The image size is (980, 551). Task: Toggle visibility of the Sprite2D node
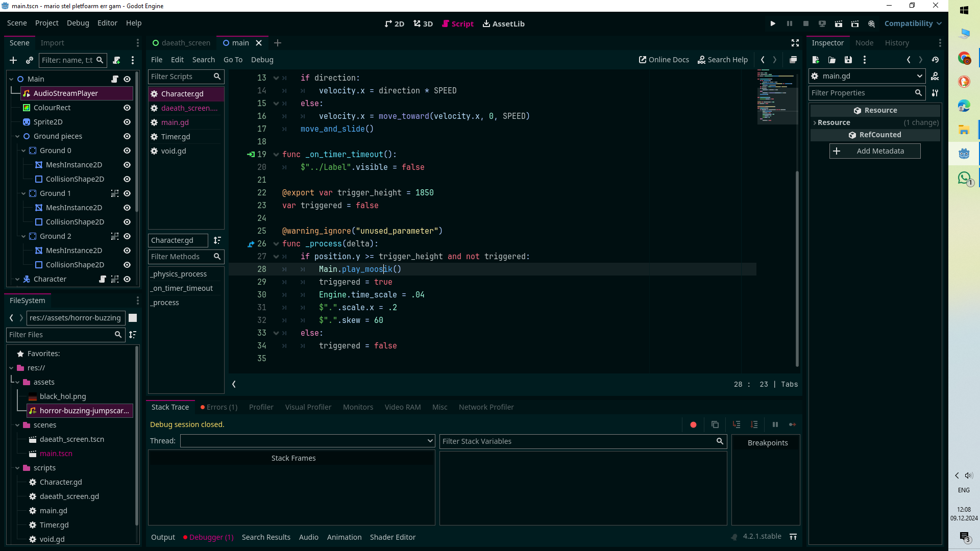pos(127,122)
